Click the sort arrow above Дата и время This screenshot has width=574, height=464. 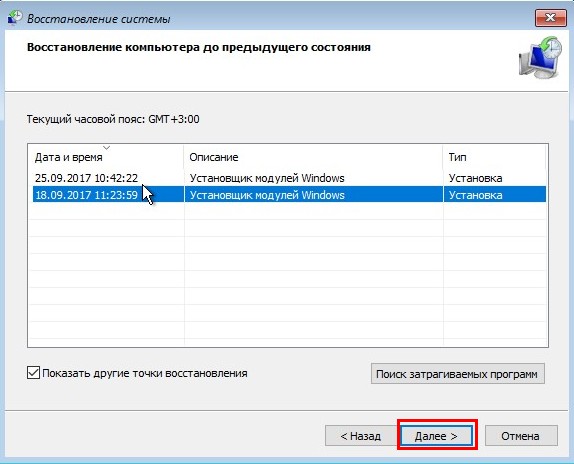tap(107, 148)
